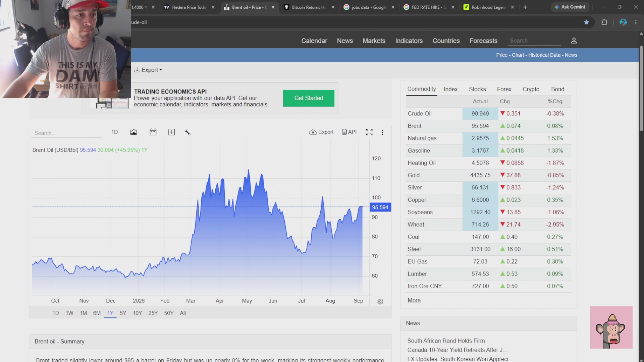Switch to the Stocks tab
Viewport: 644px width, 362px height.
477,89
